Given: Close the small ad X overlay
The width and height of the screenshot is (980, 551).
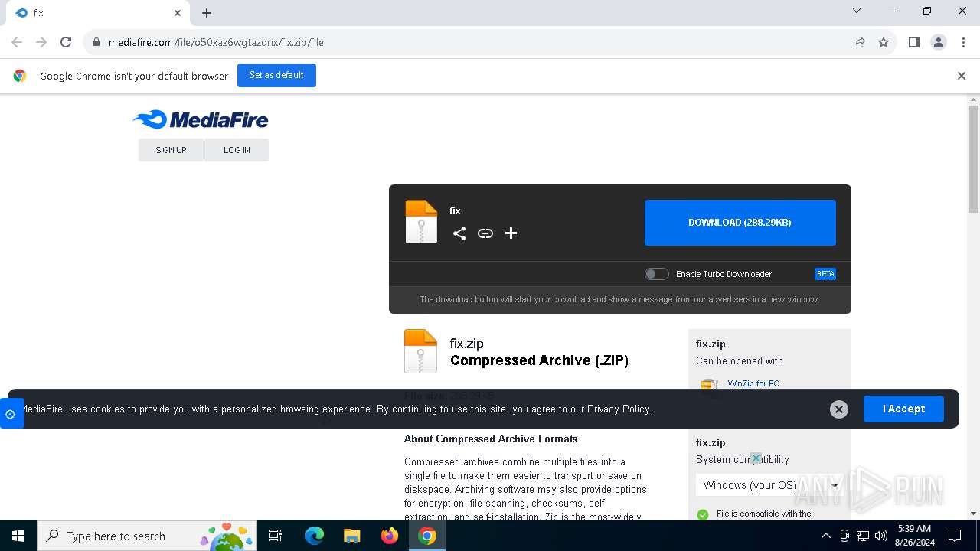Looking at the screenshot, I should 756,458.
